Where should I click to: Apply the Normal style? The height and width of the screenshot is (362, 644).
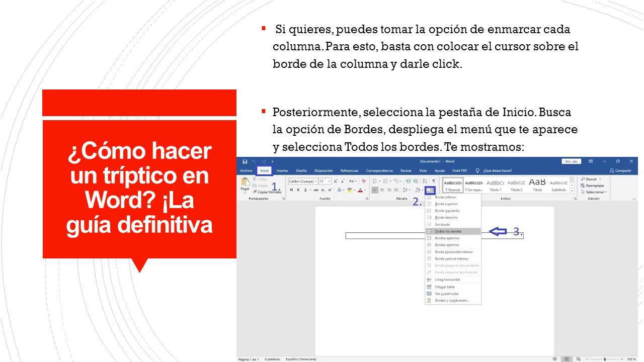pyautogui.click(x=453, y=185)
